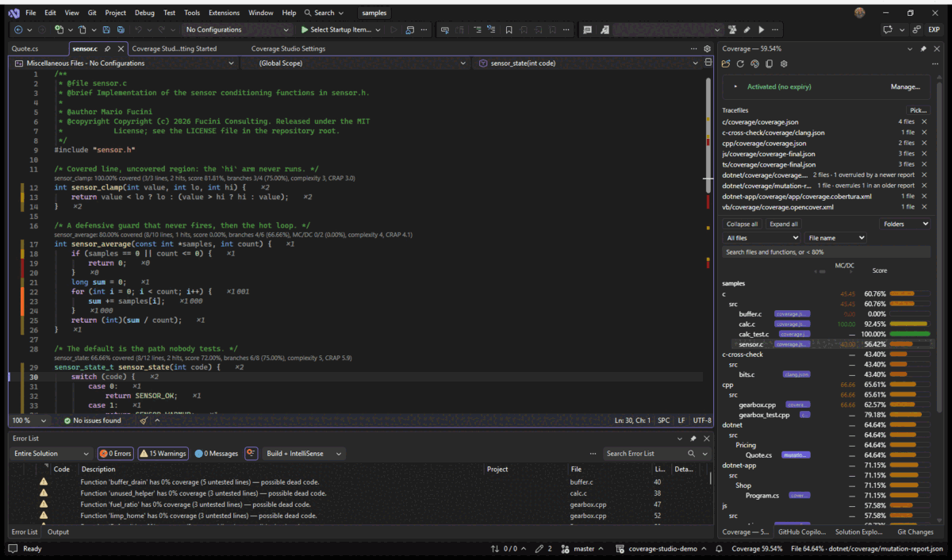The height and width of the screenshot is (560, 952).
Task: Reload coverage with the refresh icon
Action: (740, 63)
